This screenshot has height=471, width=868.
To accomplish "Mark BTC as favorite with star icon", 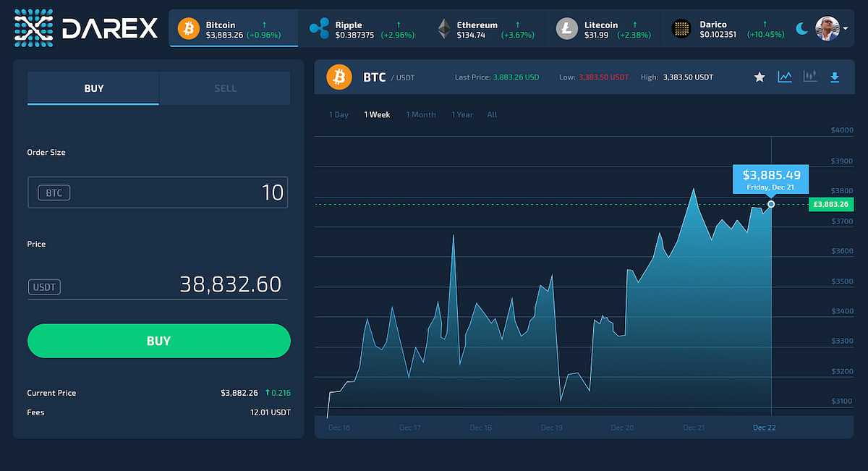I will 759,77.
